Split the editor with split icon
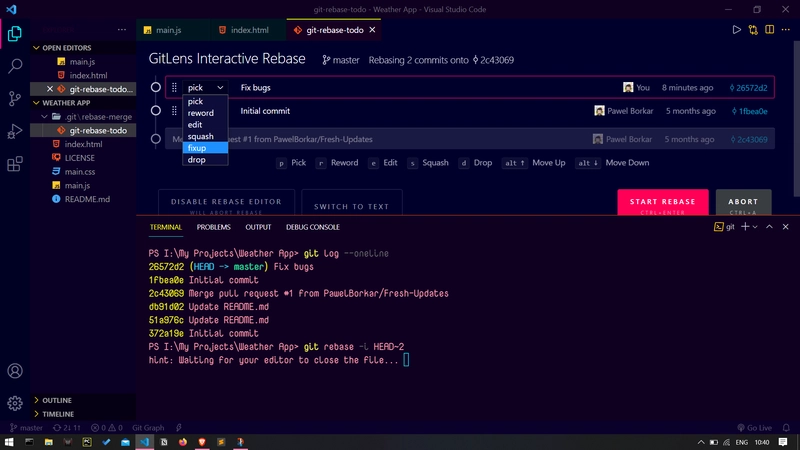 (x=769, y=30)
